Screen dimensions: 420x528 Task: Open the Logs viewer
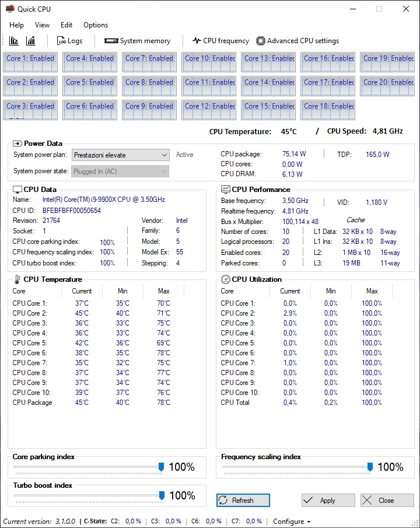click(69, 41)
